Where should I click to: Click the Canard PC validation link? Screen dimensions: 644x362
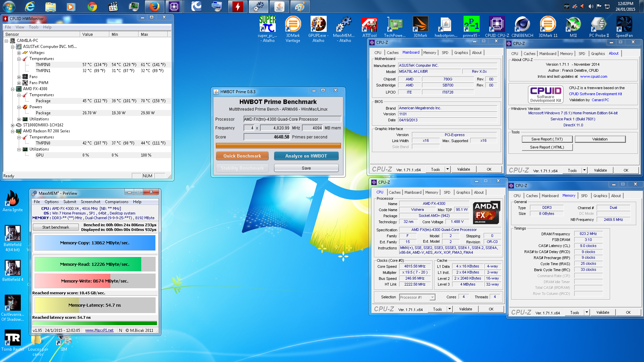pyautogui.click(x=600, y=100)
